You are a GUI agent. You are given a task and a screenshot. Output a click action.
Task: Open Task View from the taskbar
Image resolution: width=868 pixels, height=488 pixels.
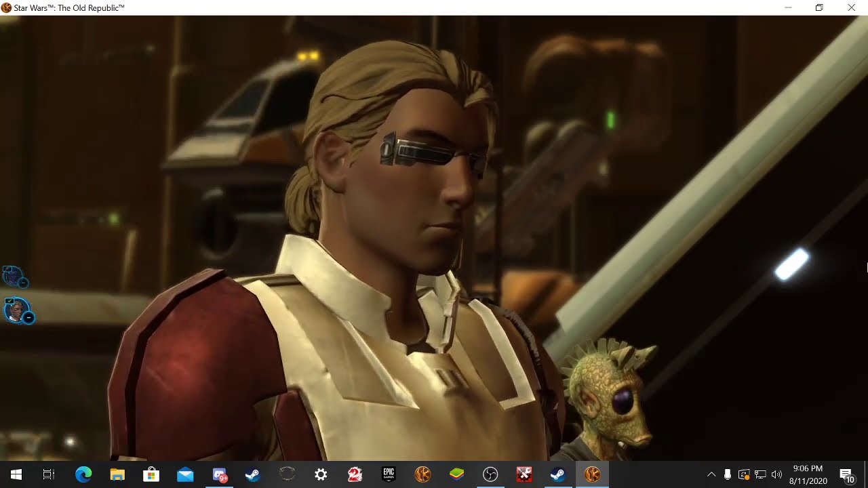(49, 474)
